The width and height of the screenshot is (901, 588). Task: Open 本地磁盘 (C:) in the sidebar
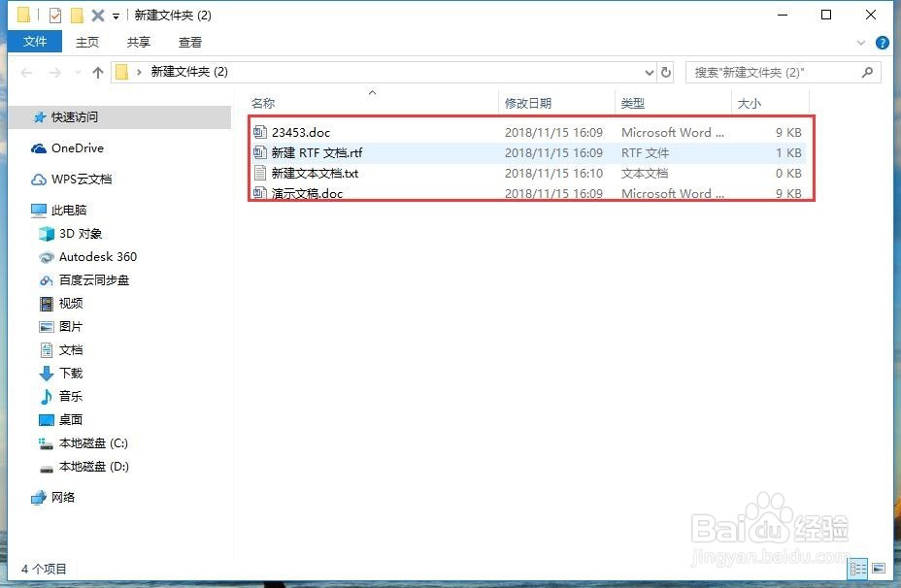click(x=93, y=443)
